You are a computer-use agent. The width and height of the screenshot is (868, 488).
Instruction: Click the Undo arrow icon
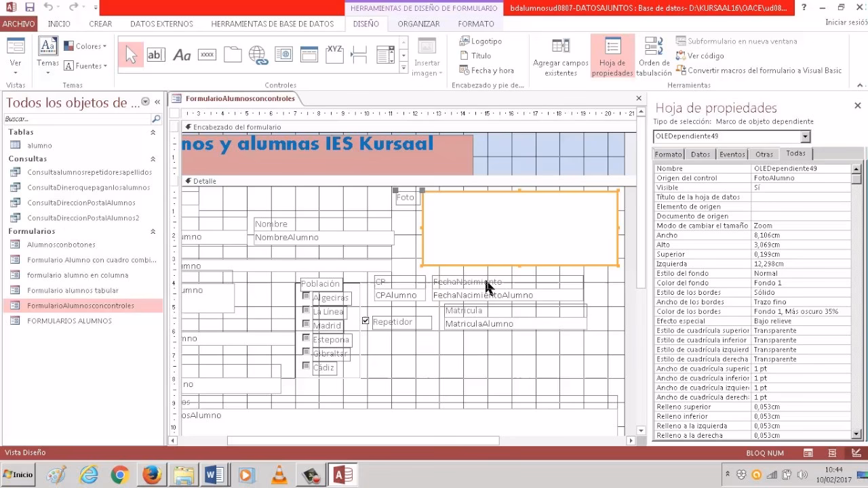click(48, 7)
